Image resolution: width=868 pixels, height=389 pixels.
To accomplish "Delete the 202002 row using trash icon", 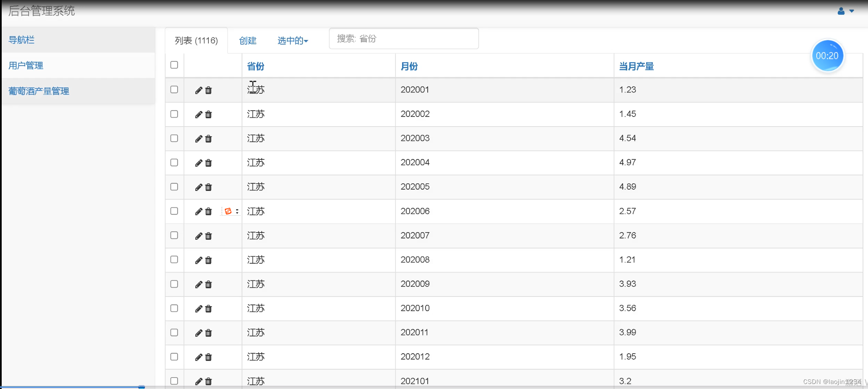I will tap(208, 114).
